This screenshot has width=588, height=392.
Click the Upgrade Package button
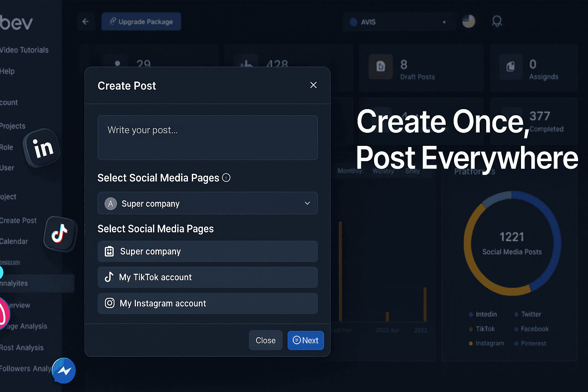click(x=141, y=22)
